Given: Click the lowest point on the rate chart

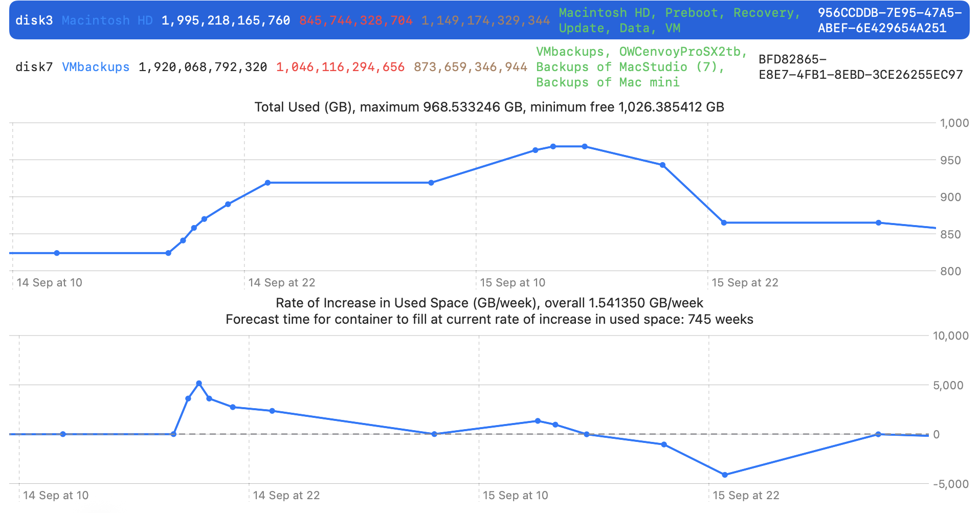Looking at the screenshot, I should [725, 475].
